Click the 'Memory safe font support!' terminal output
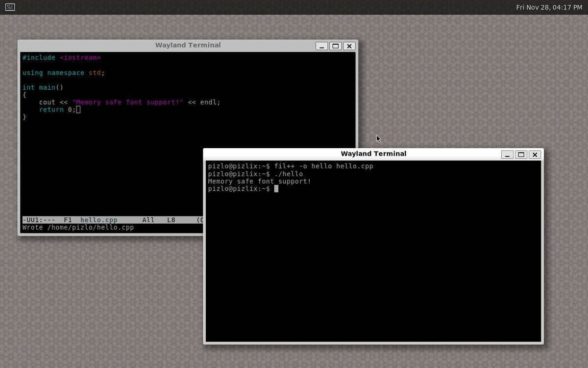This screenshot has height=368, width=588. tap(260, 181)
